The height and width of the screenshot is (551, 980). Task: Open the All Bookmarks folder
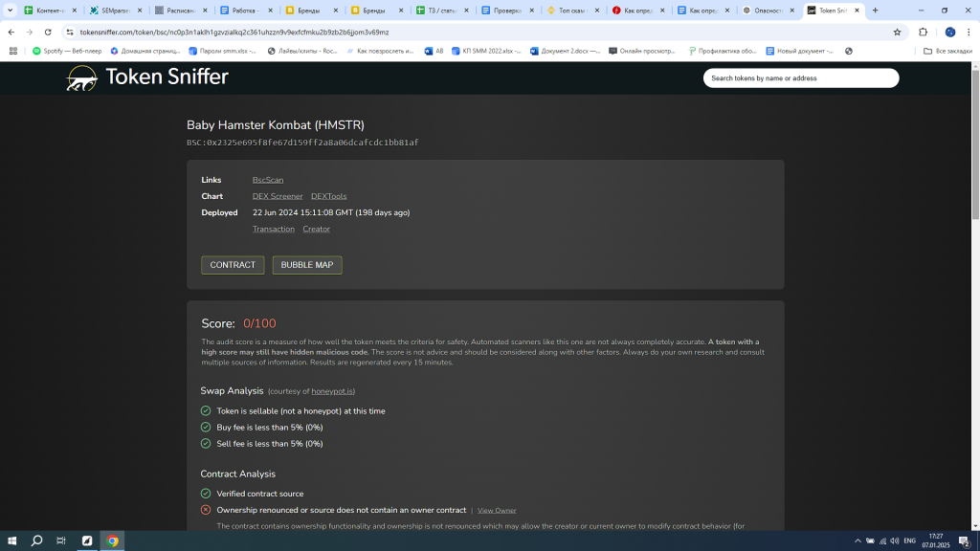947,52
